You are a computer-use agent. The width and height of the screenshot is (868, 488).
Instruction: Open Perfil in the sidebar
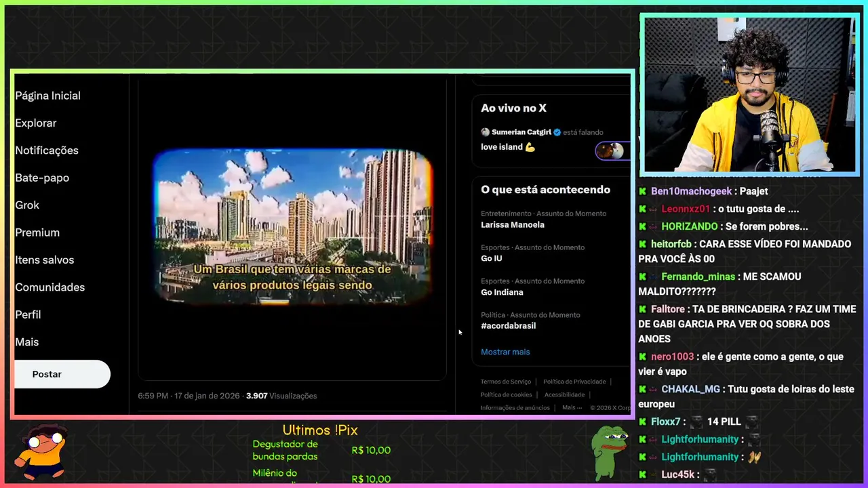pos(28,314)
